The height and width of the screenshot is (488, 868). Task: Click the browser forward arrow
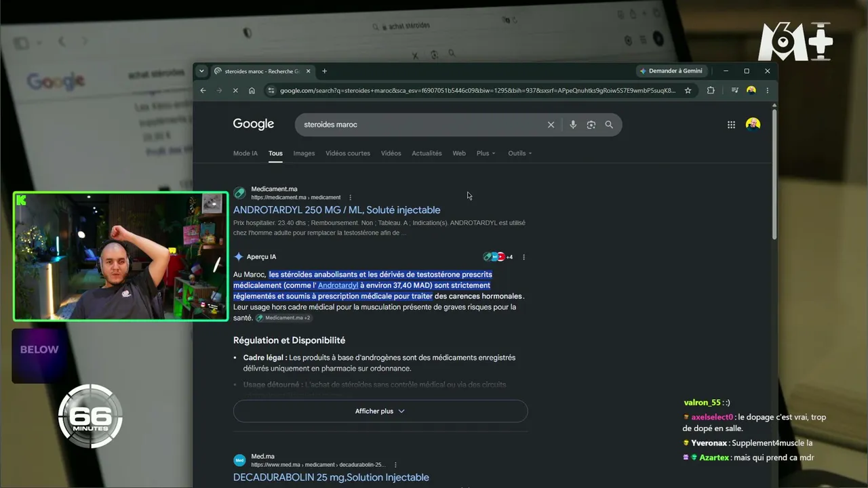(x=219, y=90)
